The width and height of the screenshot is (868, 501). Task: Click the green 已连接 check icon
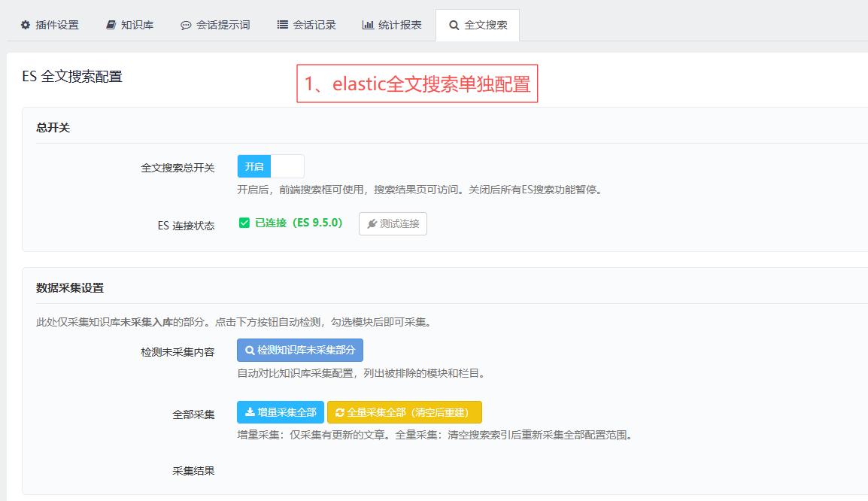click(244, 223)
